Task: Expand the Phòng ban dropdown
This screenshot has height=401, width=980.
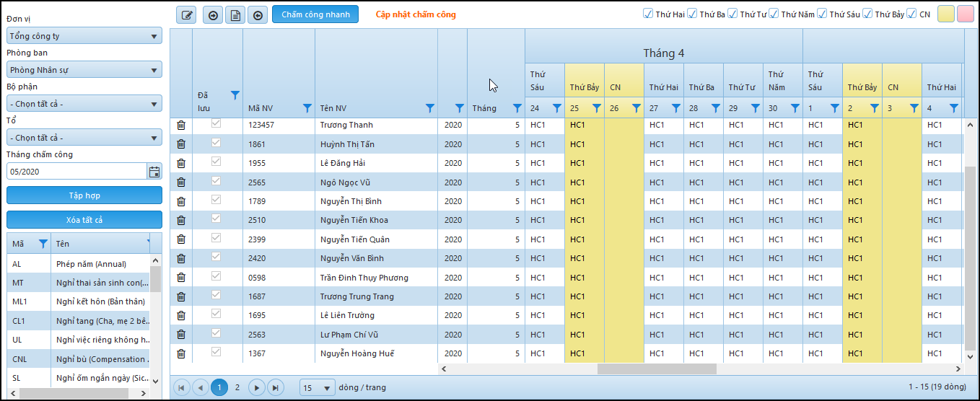Action: point(84,70)
